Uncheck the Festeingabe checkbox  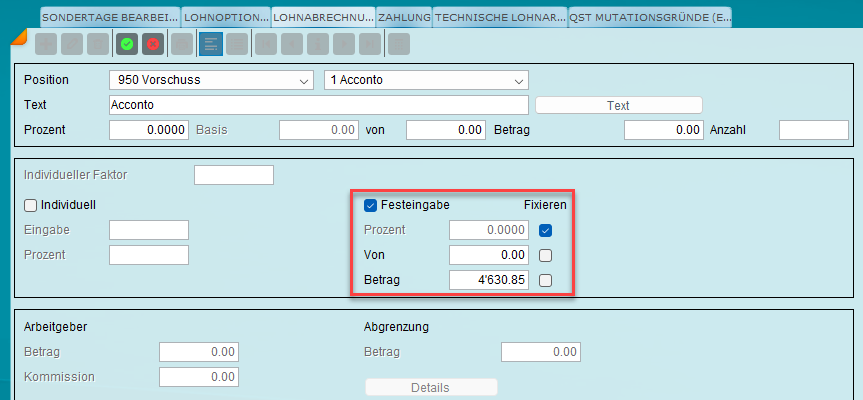[x=371, y=205]
